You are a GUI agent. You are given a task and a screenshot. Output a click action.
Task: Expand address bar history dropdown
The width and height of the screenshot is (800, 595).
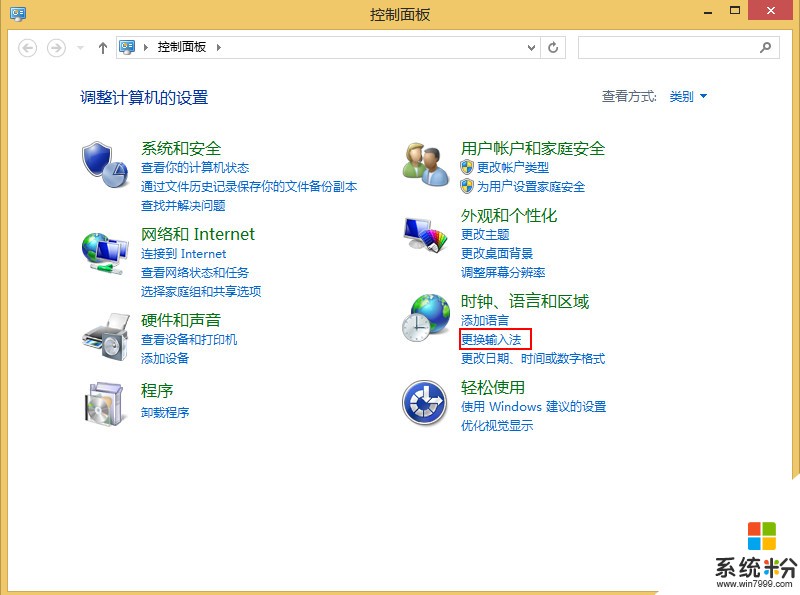531,47
